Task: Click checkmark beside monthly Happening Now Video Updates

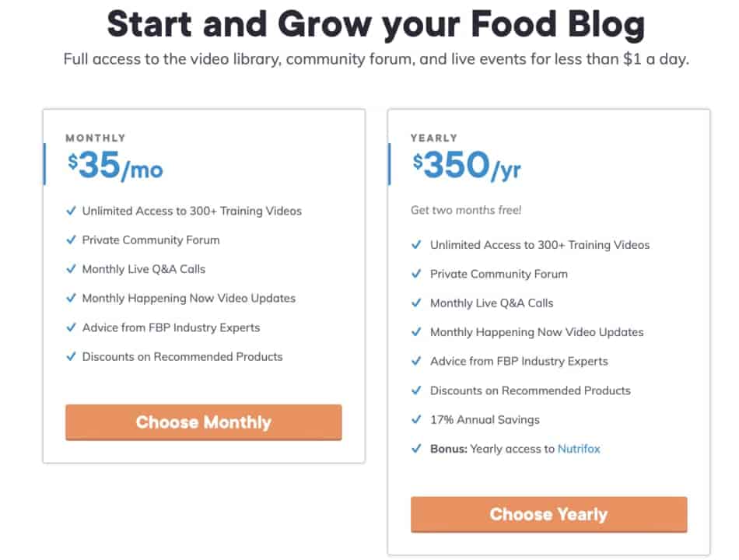Action: 71,298
